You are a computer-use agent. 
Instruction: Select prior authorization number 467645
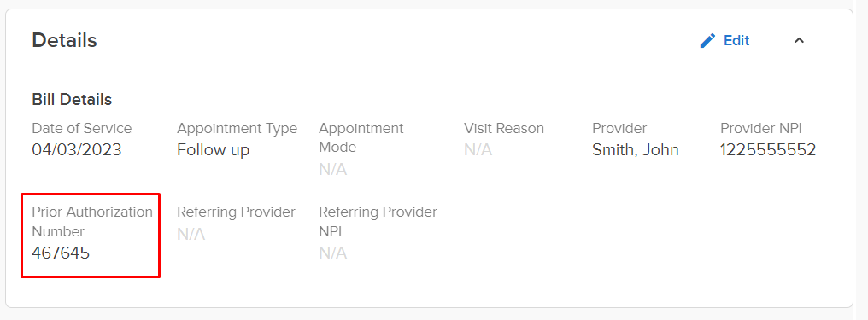click(61, 253)
